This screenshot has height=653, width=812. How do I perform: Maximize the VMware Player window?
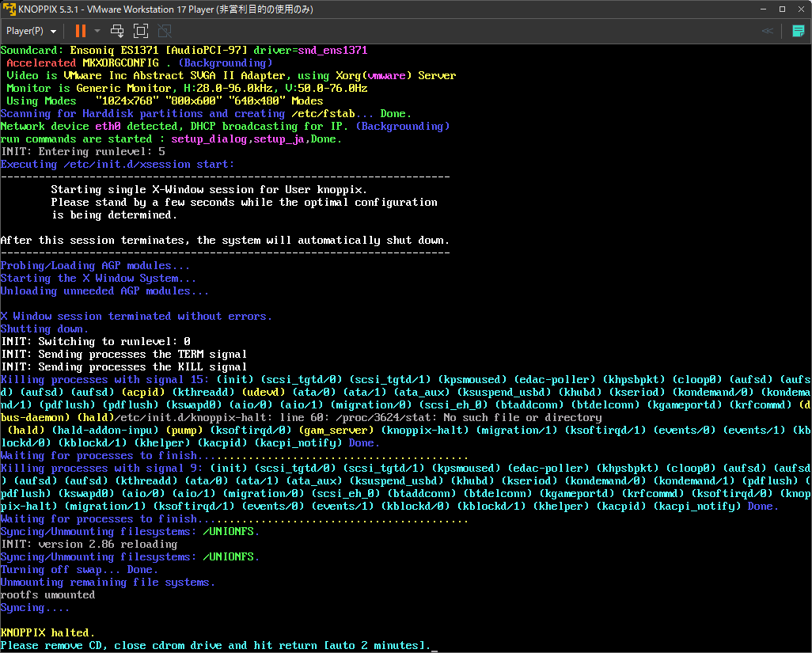[x=782, y=9]
